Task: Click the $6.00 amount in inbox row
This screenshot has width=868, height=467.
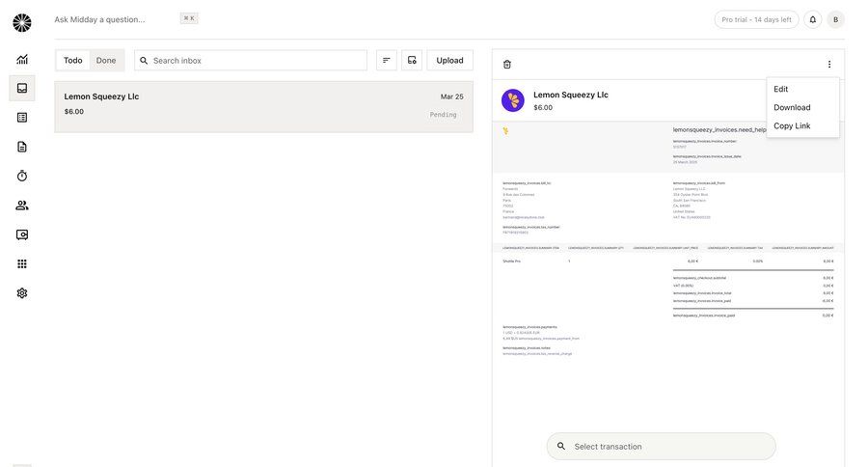Action: [74, 111]
